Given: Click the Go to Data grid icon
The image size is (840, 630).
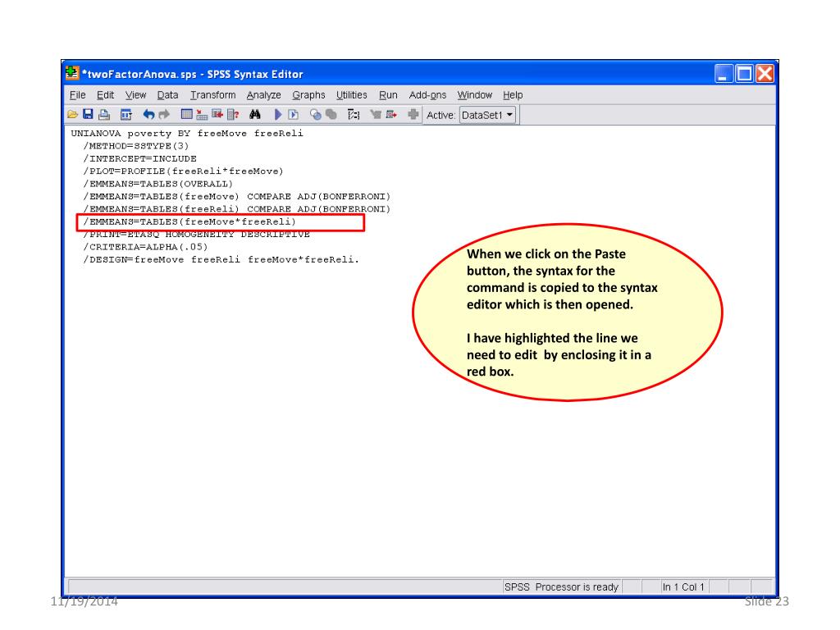Looking at the screenshot, I should (x=186, y=115).
